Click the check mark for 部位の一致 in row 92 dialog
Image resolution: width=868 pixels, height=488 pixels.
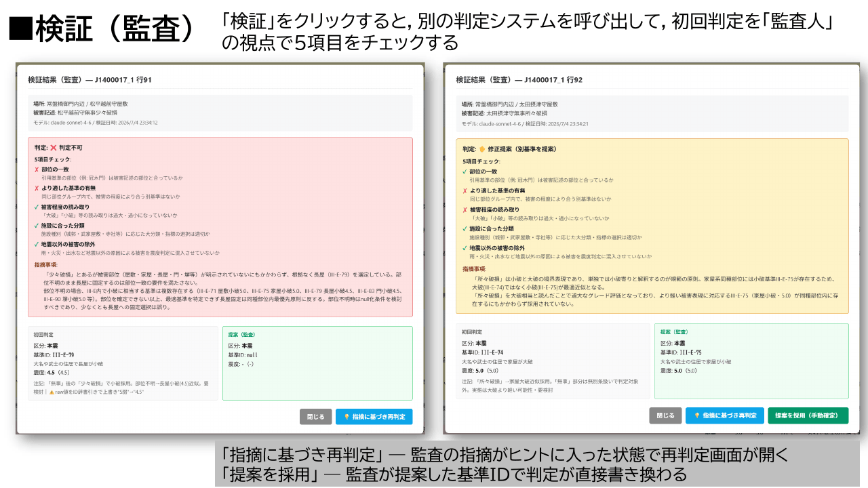(x=465, y=171)
